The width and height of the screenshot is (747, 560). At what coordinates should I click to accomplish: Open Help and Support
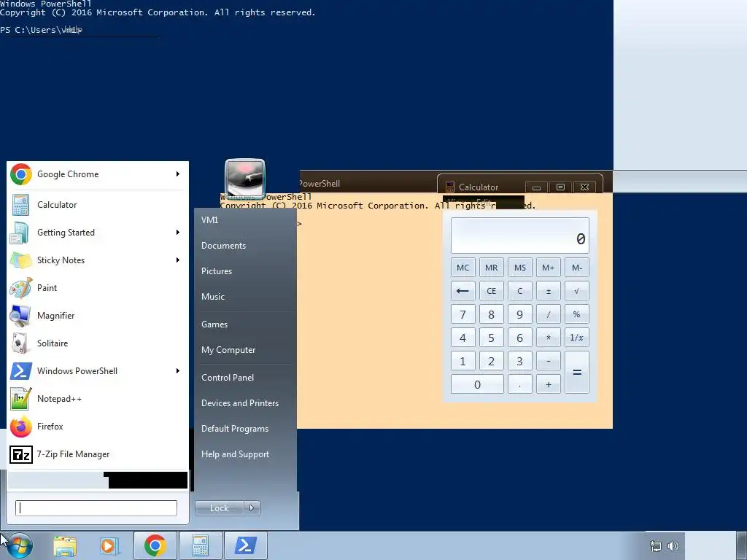coord(235,454)
